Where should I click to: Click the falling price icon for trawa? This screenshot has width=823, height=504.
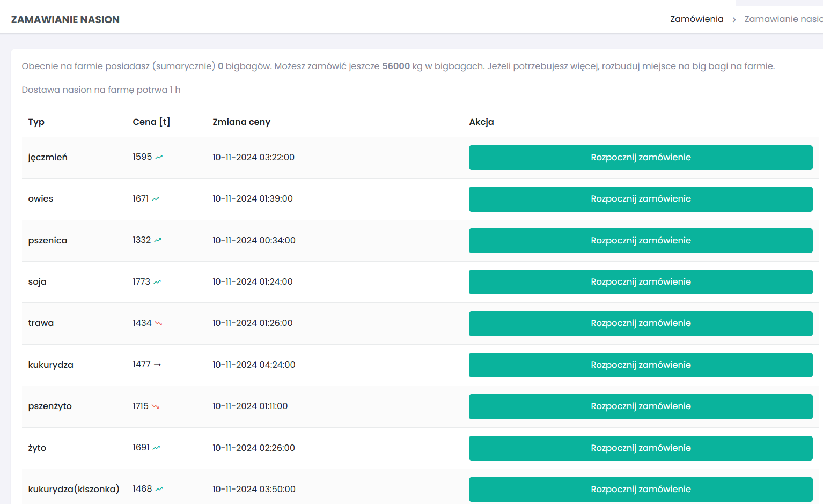[158, 323]
